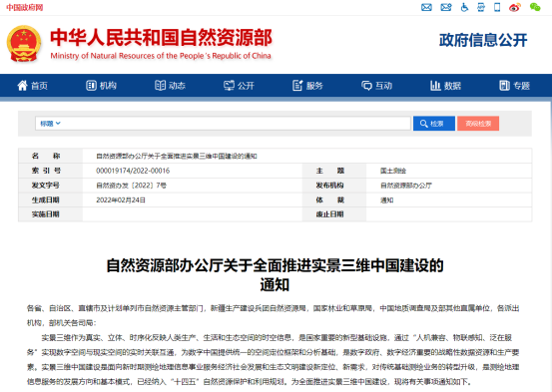552x392 pixels.
Task: Expand the 标题 search-field dropdown
Action: tap(50, 124)
